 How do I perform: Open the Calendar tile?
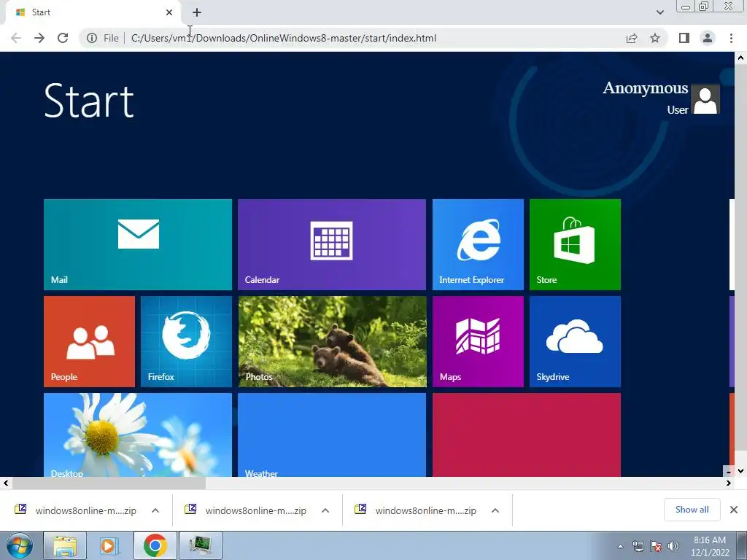[x=332, y=244]
